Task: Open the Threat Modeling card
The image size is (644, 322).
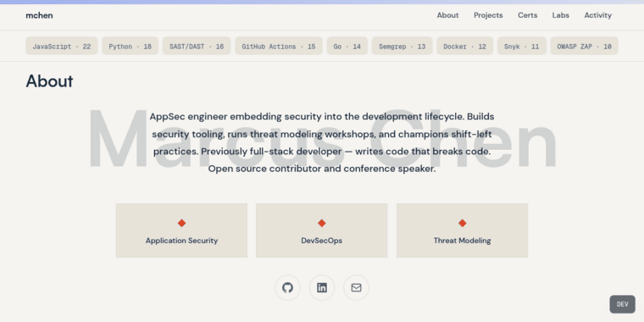Action: 462,230
